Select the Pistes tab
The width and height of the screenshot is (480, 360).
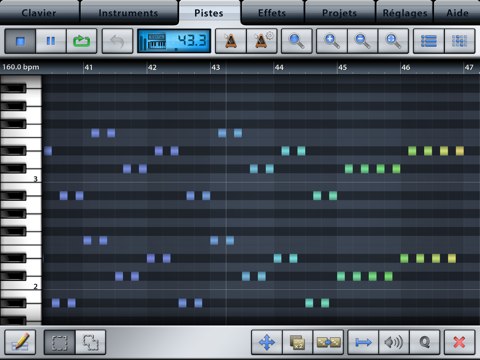coord(209,13)
